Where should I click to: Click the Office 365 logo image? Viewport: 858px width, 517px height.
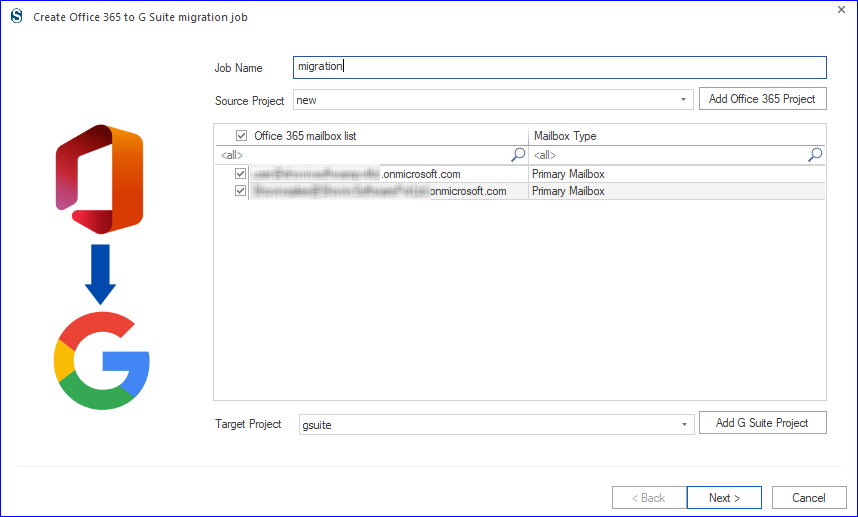point(100,179)
